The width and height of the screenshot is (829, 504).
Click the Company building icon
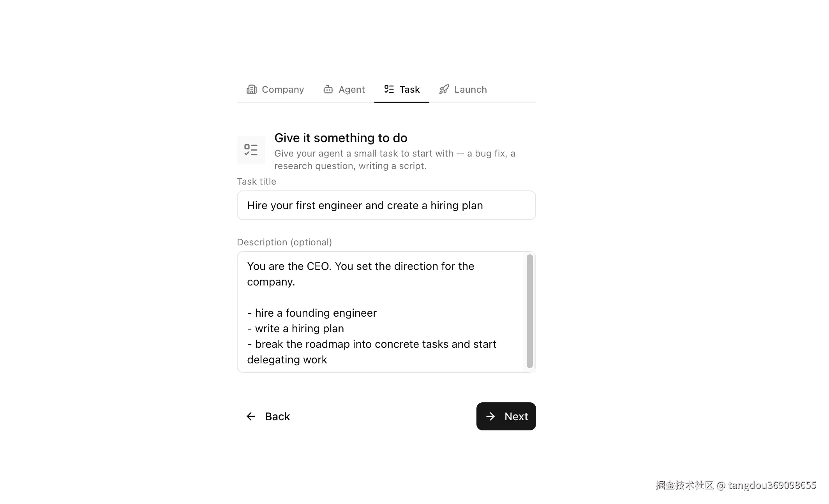[252, 90]
